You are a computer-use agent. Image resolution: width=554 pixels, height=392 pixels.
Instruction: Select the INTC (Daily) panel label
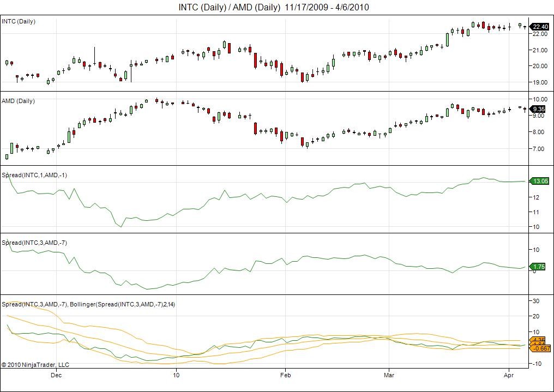tap(19, 22)
